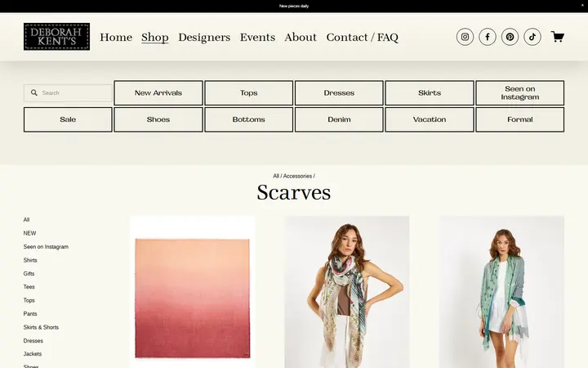Viewport: 588px width, 368px height.
Task: Open the Events page
Action: pyautogui.click(x=257, y=37)
